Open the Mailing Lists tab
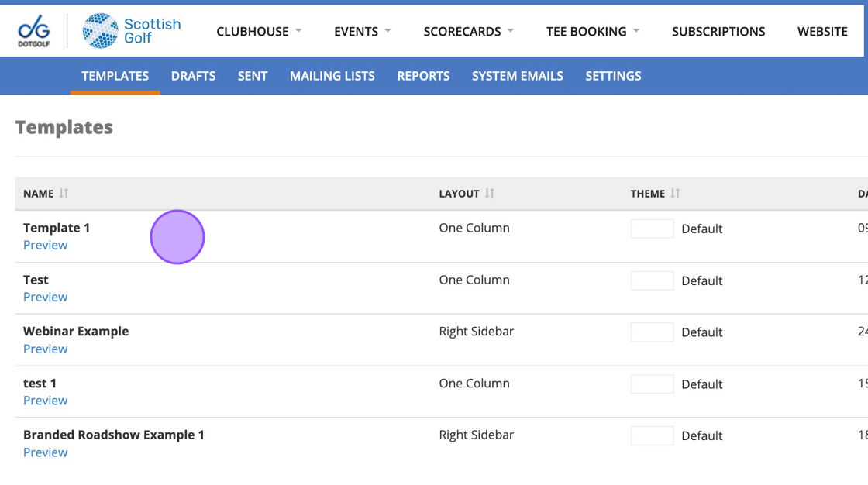 coord(332,76)
